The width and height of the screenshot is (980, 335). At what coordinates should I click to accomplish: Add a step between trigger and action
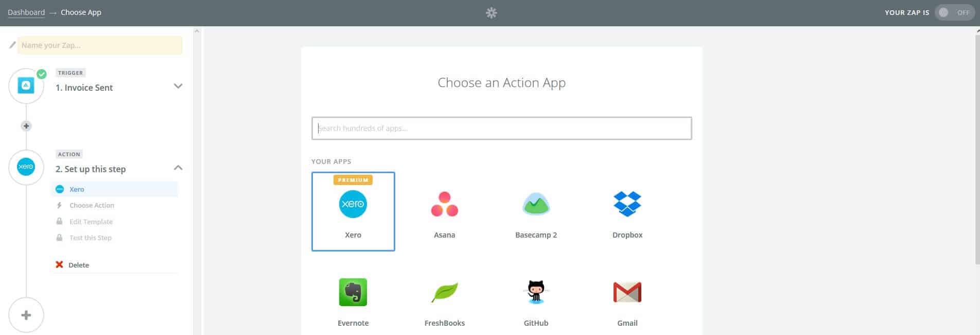26,126
